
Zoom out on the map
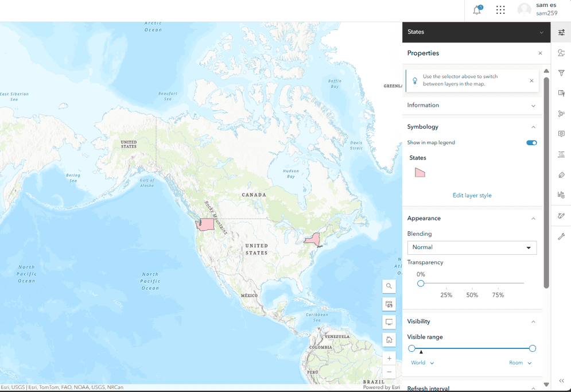(389, 372)
